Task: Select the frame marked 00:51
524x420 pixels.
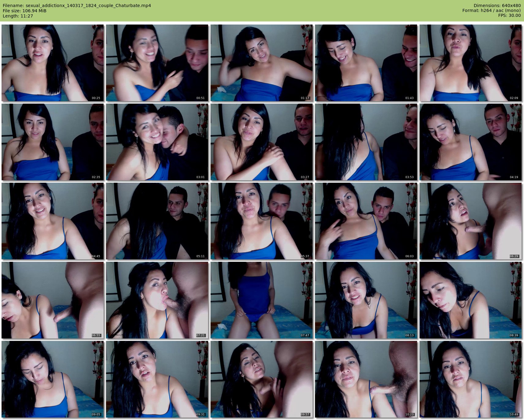Action: point(157,63)
